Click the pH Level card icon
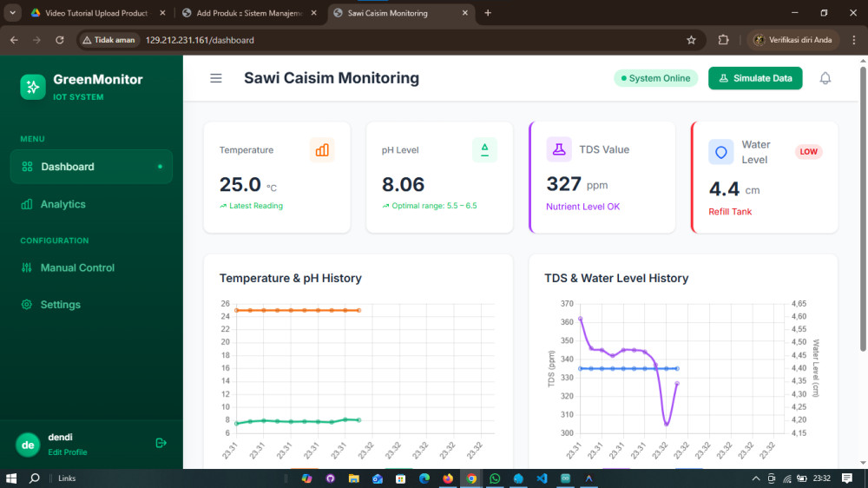 point(484,150)
